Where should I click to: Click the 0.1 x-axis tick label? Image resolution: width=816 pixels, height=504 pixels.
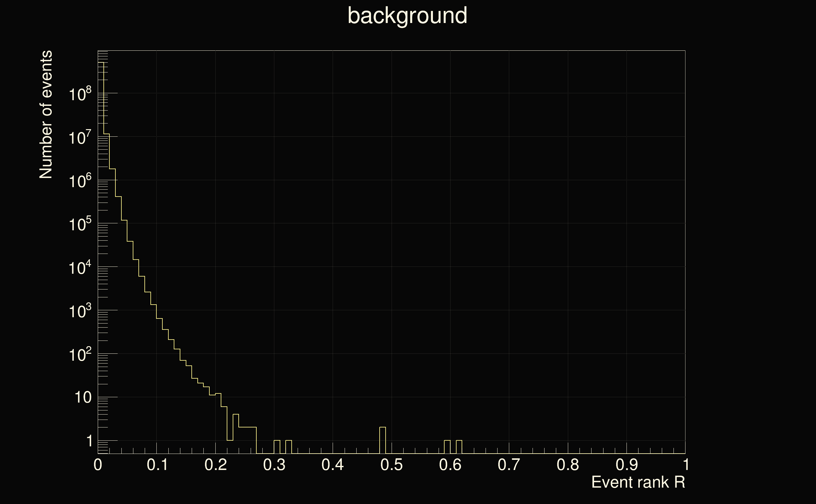[x=157, y=465]
